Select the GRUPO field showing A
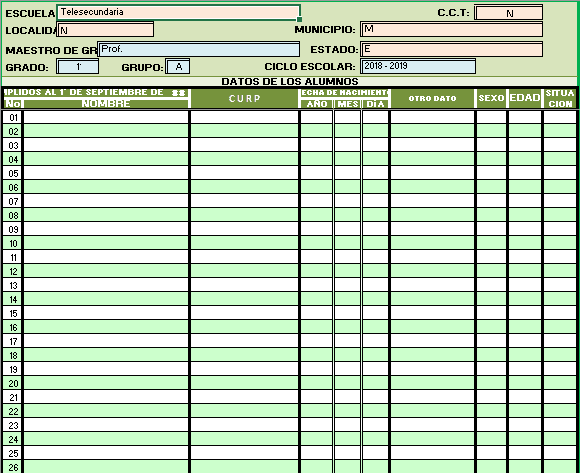The image size is (580, 473). point(178,67)
